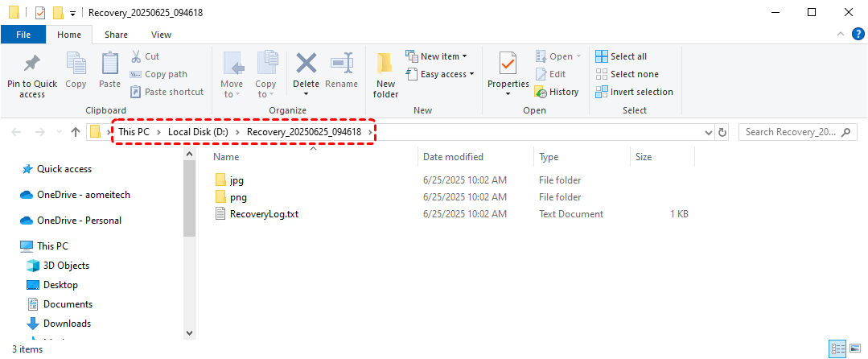Click the Copy icon in Clipboard group
Screen dimensions: 868x359
pos(76,64)
